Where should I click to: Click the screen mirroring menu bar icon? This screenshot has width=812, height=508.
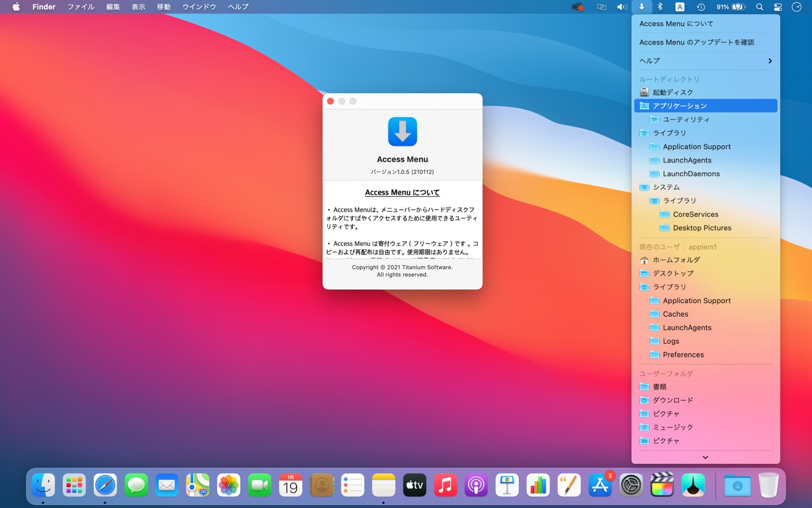[x=601, y=7]
